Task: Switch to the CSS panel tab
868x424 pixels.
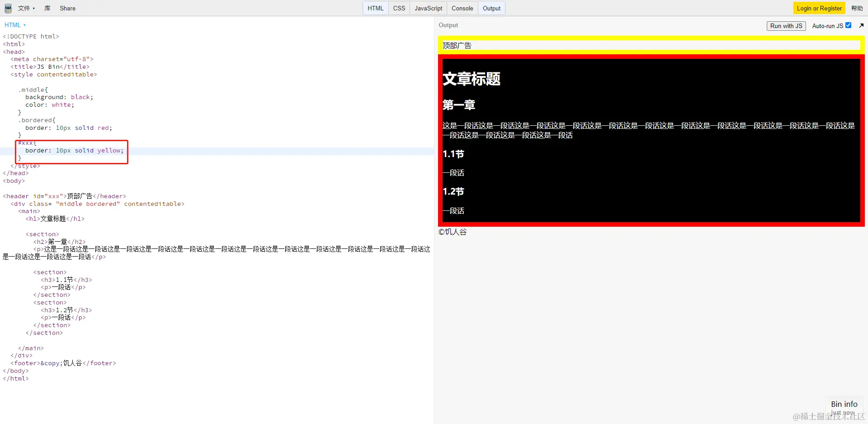Action: [x=399, y=8]
